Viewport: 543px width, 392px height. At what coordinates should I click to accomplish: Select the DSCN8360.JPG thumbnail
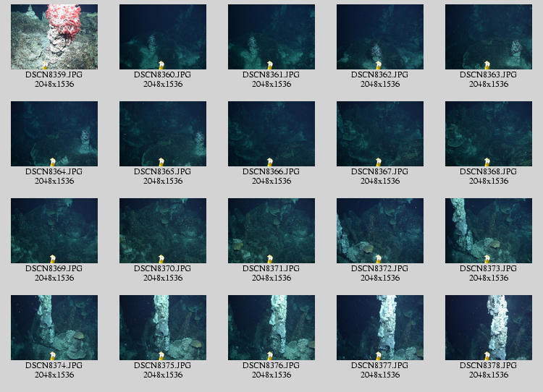click(x=163, y=37)
